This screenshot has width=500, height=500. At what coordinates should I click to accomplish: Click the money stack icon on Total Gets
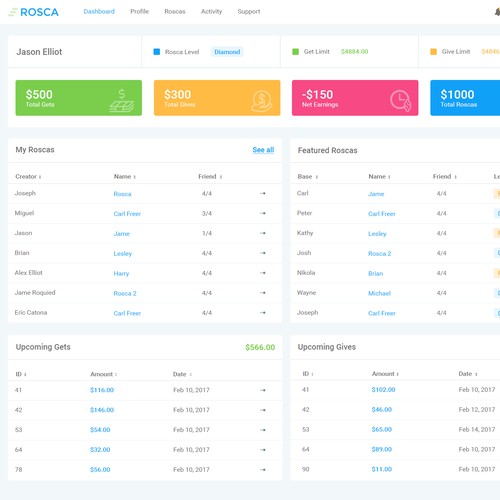tap(122, 101)
